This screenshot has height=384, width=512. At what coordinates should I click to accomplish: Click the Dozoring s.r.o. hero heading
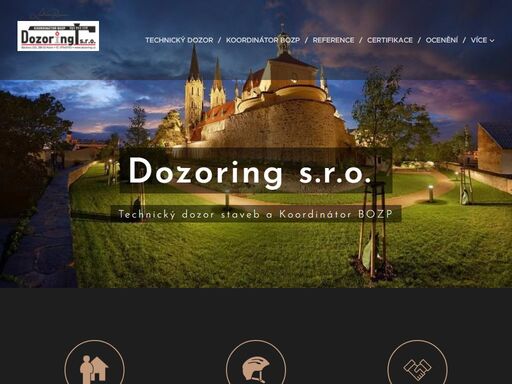[x=250, y=171]
